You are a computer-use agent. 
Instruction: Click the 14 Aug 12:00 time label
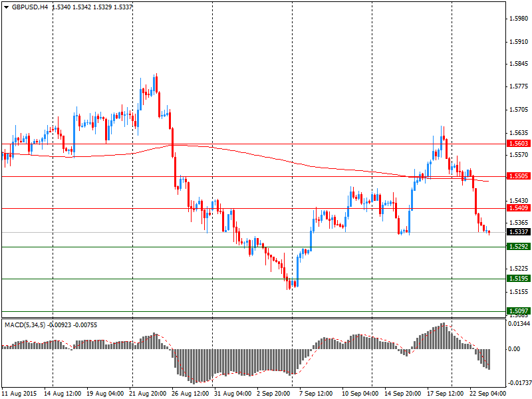point(63,394)
